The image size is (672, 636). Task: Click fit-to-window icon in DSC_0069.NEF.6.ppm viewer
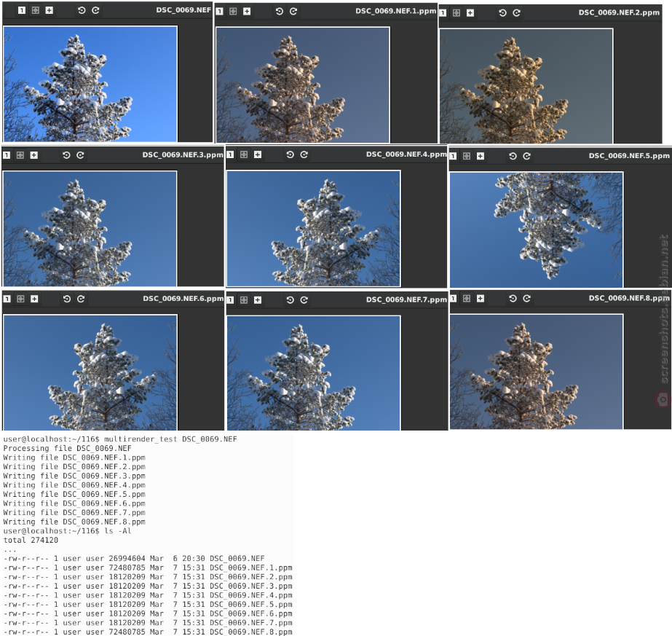pos(20,299)
